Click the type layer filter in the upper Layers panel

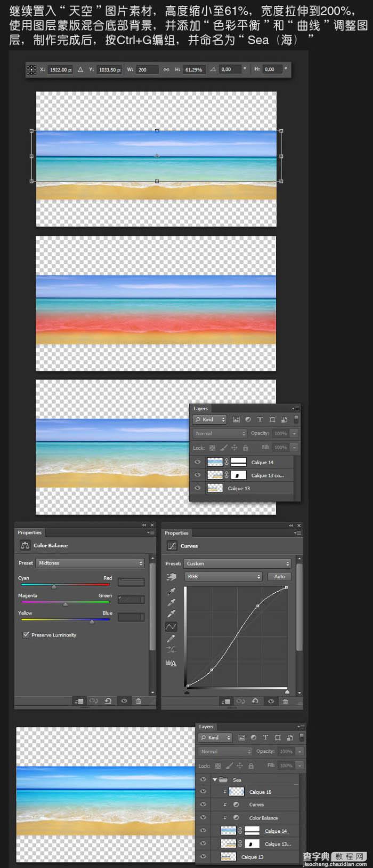pos(260,419)
